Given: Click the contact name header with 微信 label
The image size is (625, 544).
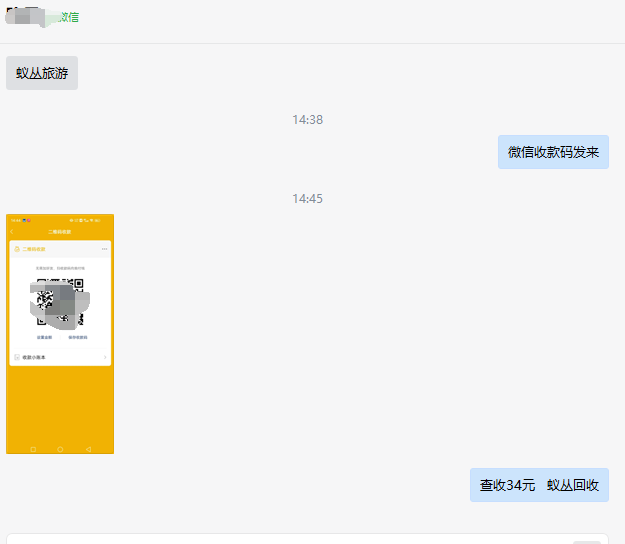Looking at the screenshot, I should point(42,17).
